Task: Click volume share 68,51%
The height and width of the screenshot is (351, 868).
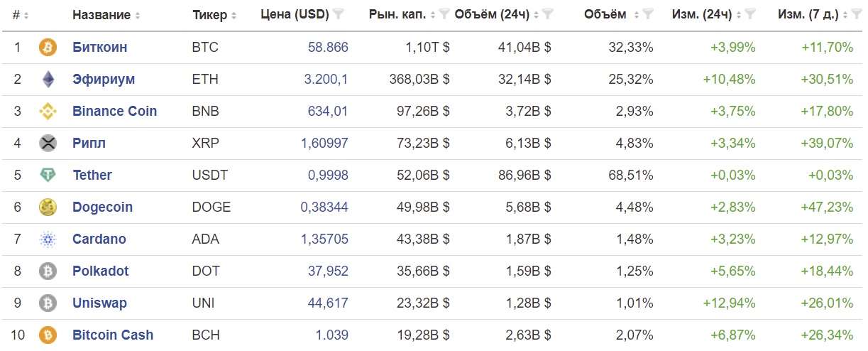Action: tap(632, 175)
